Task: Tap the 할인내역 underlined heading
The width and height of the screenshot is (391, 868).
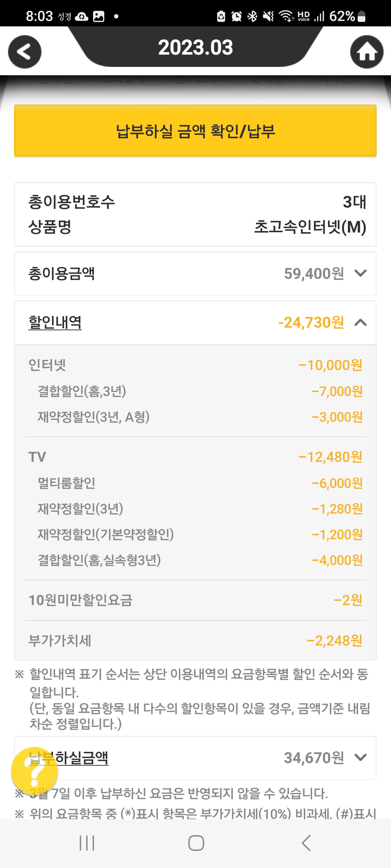Action: (x=55, y=323)
